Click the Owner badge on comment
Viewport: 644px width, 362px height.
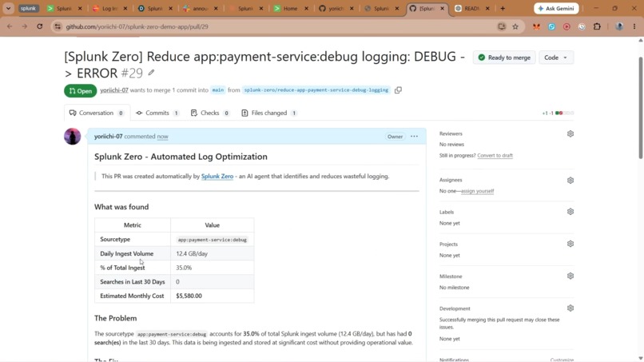[x=395, y=137]
